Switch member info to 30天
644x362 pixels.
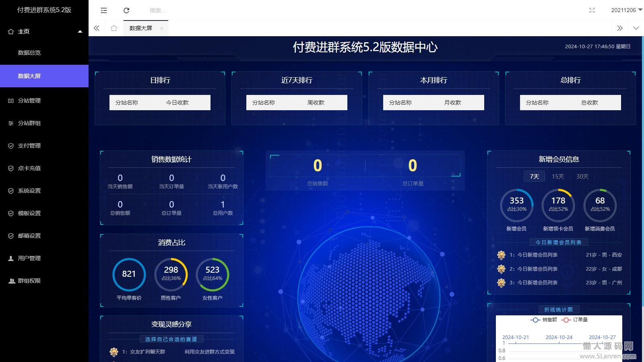[x=582, y=177]
